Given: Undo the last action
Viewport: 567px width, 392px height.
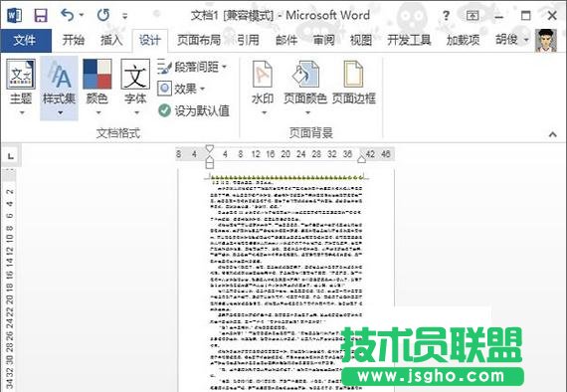Looking at the screenshot, I should point(68,15).
